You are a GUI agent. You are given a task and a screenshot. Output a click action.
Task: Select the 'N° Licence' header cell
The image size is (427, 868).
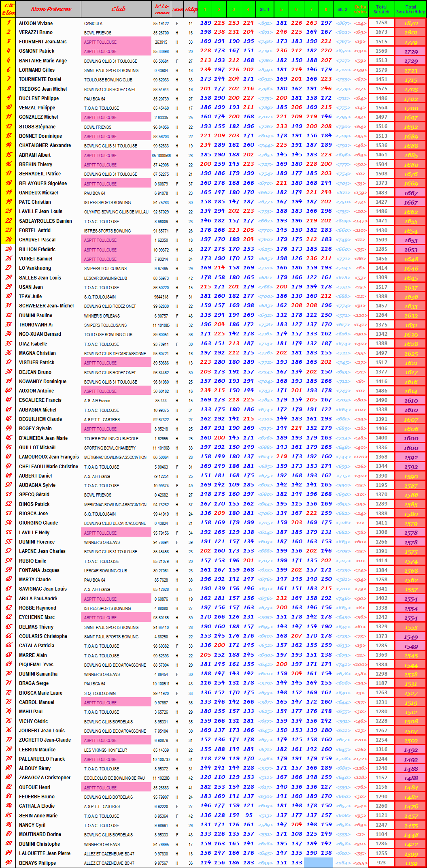pos(161,9)
